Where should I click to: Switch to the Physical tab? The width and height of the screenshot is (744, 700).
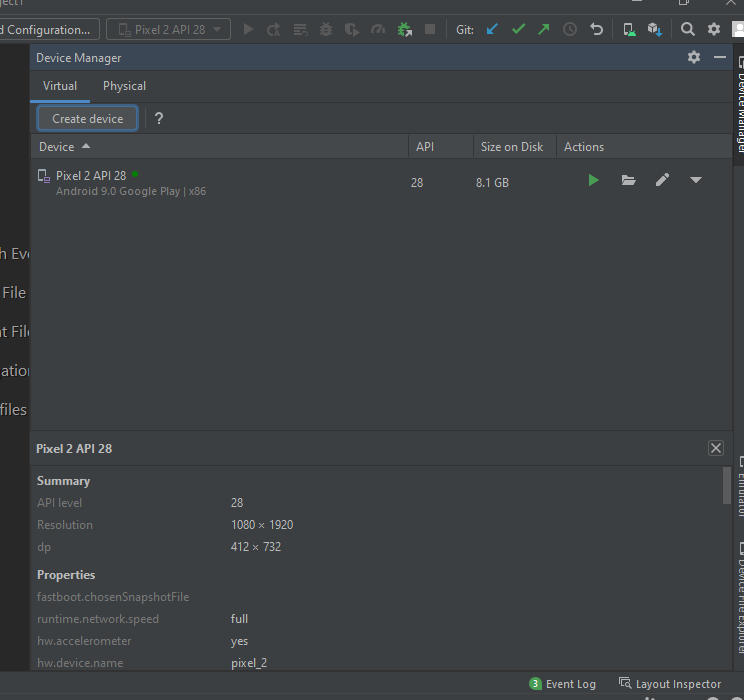124,86
